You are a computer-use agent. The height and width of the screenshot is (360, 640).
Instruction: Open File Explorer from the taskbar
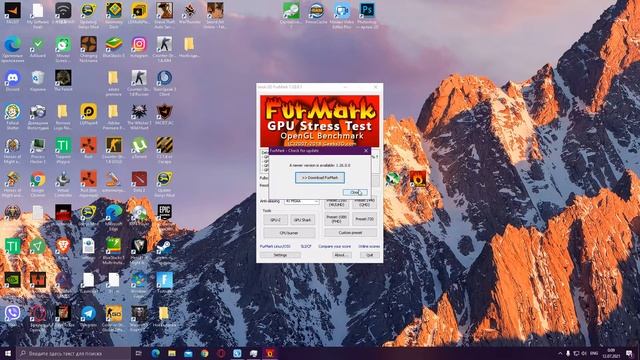click(x=172, y=353)
